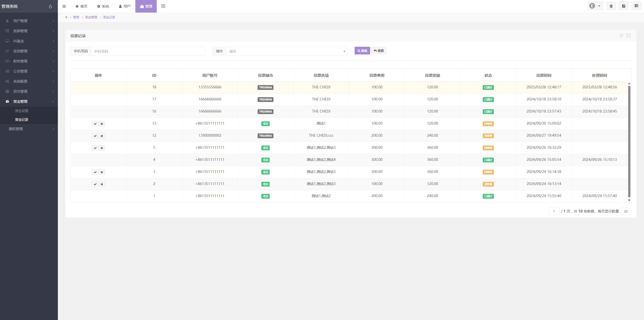The height and width of the screenshot is (320, 644).
Task: Switch to the 系统 top tab
Action: tap(103, 6)
